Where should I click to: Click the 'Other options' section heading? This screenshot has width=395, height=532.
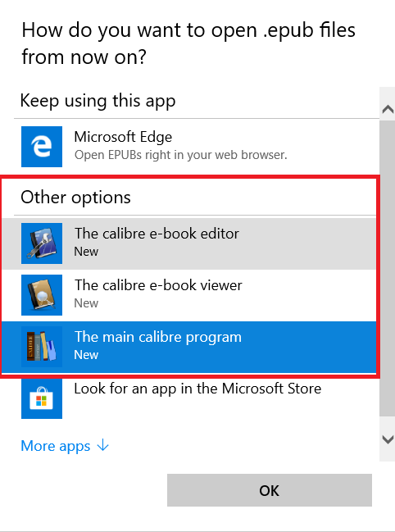pos(75,197)
